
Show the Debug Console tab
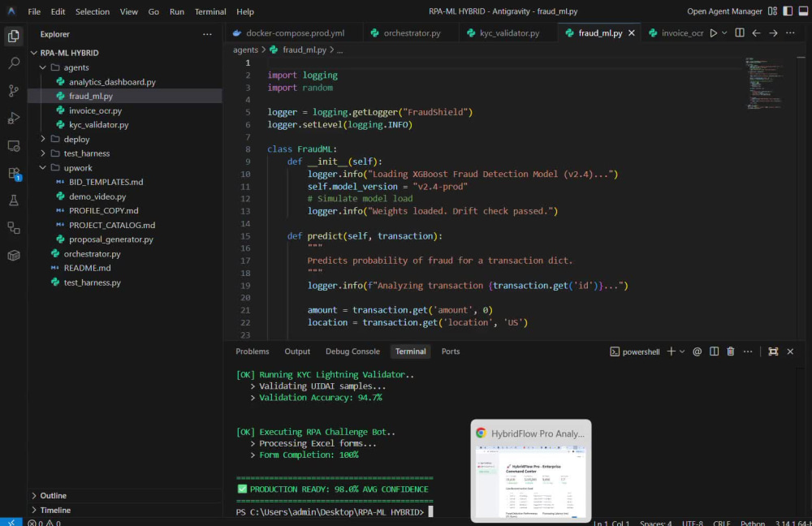352,351
